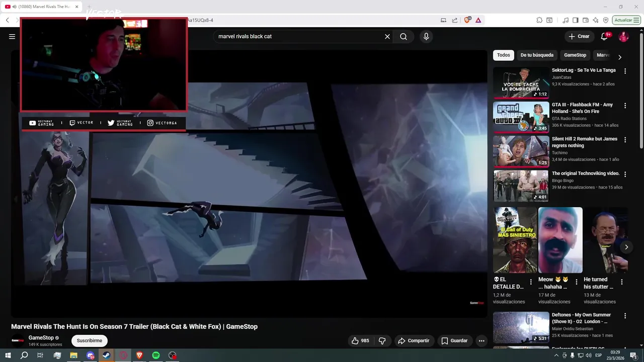Open Brave browser from the taskbar
Viewport: 644px width, 362px height.
coord(140,355)
